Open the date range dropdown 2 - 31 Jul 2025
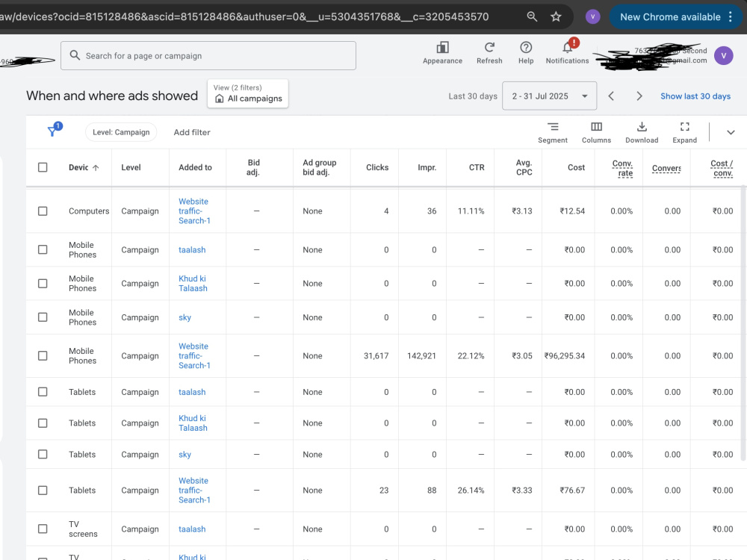Screen dimensions: 747x560 tap(549, 96)
